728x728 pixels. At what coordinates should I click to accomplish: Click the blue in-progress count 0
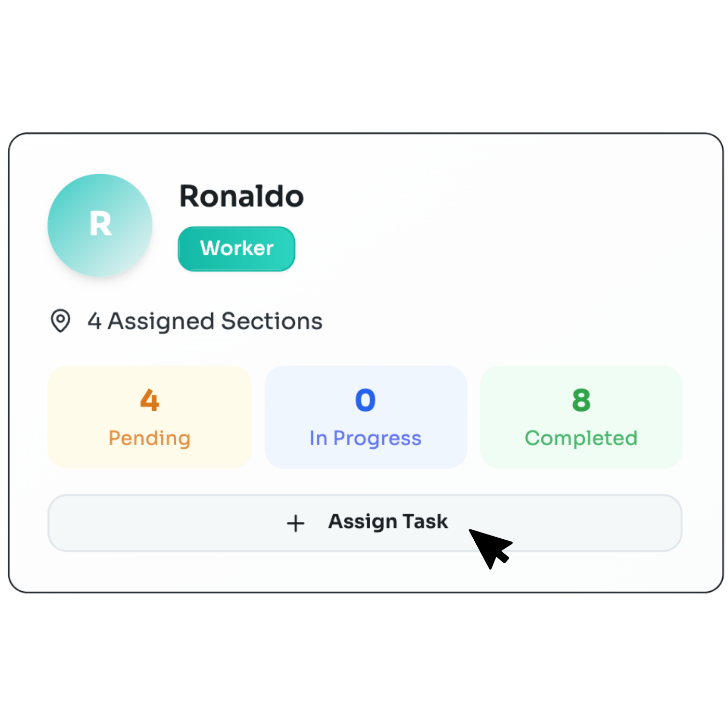[366, 400]
